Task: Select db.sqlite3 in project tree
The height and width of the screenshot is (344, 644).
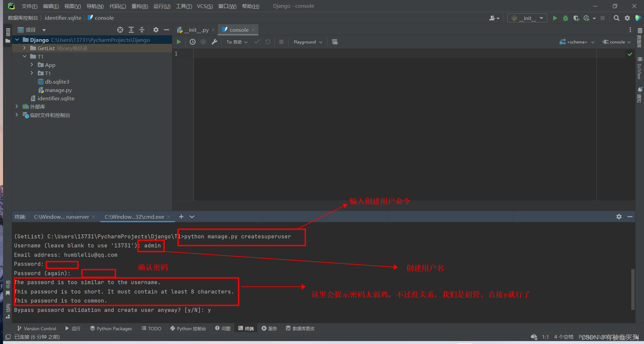Action: [57, 82]
